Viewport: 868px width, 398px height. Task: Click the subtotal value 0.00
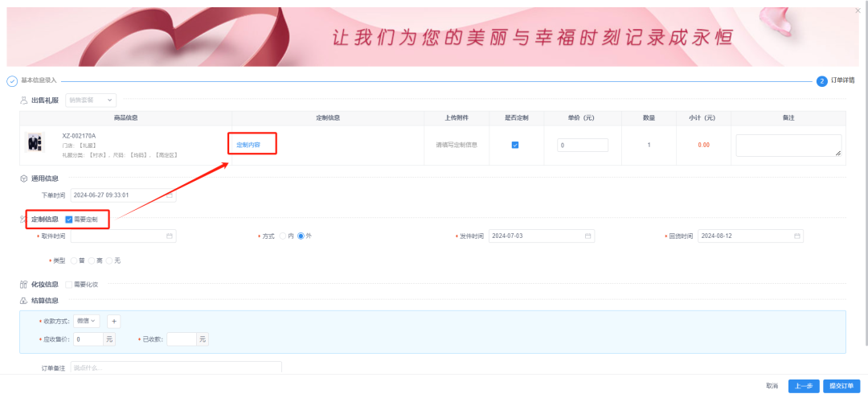tap(703, 145)
